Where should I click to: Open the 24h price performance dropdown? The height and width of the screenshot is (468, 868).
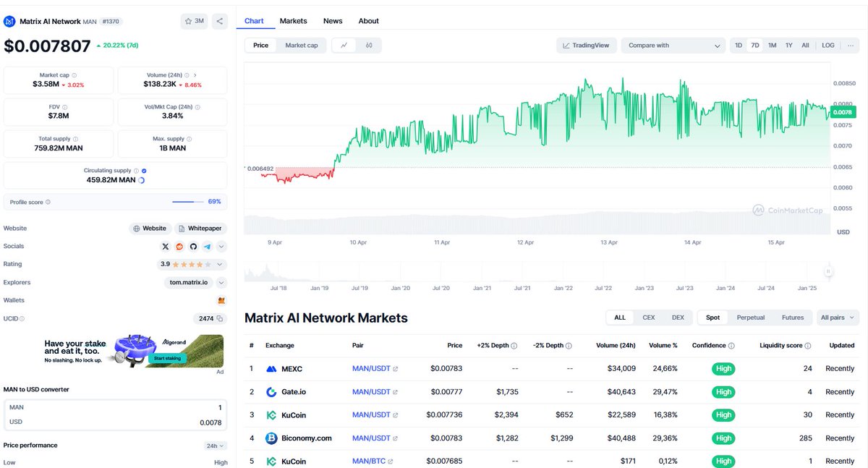point(216,446)
